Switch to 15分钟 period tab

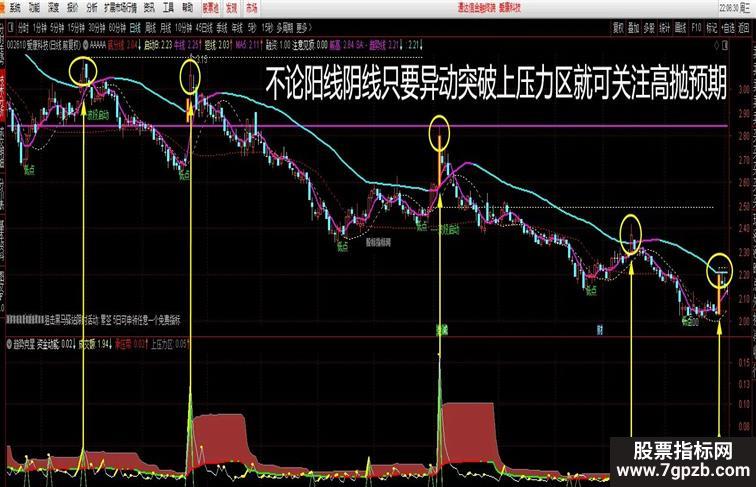click(76, 28)
